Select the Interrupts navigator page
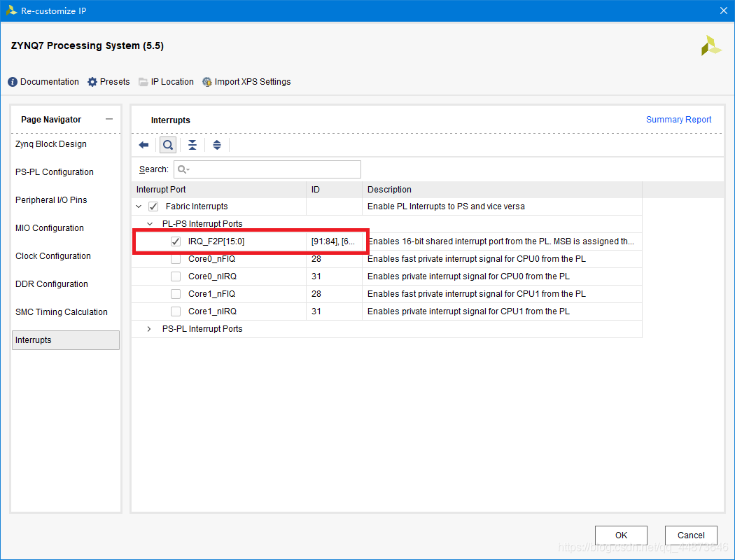This screenshot has height=560, width=735. tap(66, 340)
